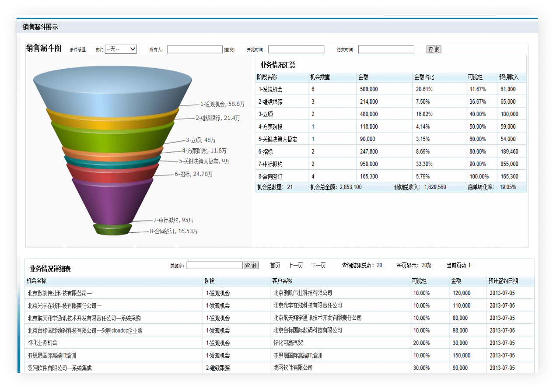560x392 pixels.
Task: Click total amount 2,853,100 in footer
Action: pos(350,187)
